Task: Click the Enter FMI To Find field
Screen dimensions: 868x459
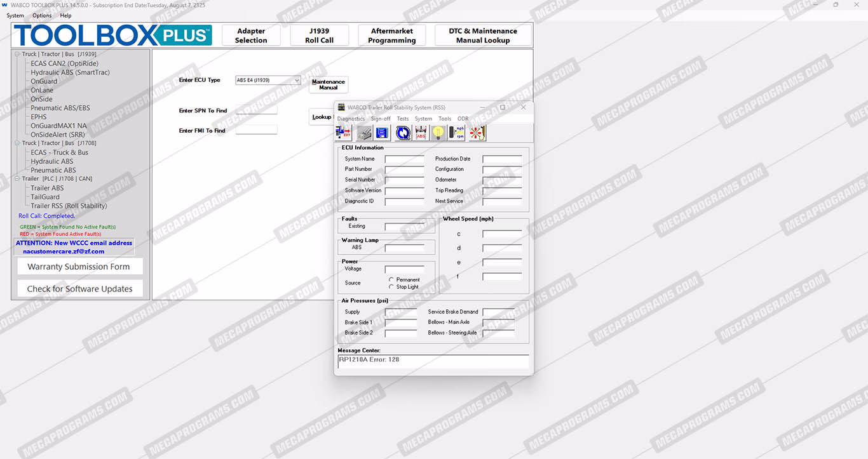Action: click(x=257, y=130)
